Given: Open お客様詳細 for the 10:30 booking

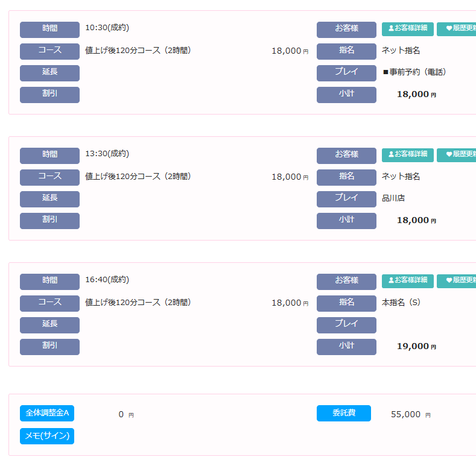Looking at the screenshot, I should 407,28.
